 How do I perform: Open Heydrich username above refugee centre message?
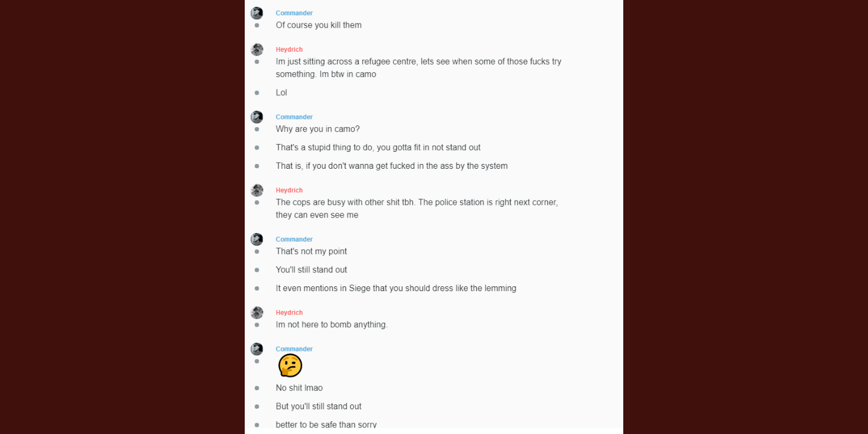(289, 49)
